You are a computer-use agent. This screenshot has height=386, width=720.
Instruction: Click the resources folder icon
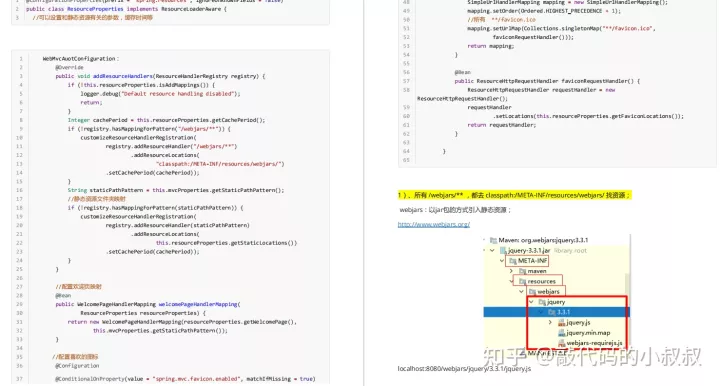[x=522, y=281]
